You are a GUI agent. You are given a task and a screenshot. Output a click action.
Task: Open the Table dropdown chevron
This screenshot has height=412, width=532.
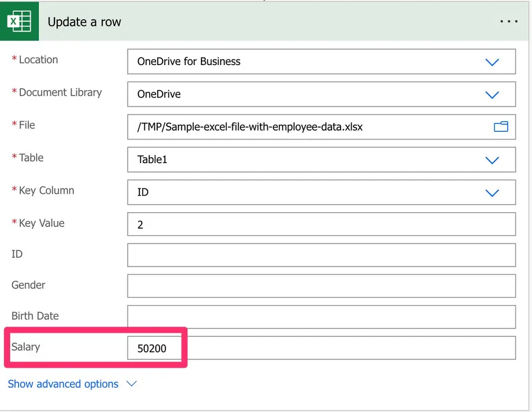point(492,160)
